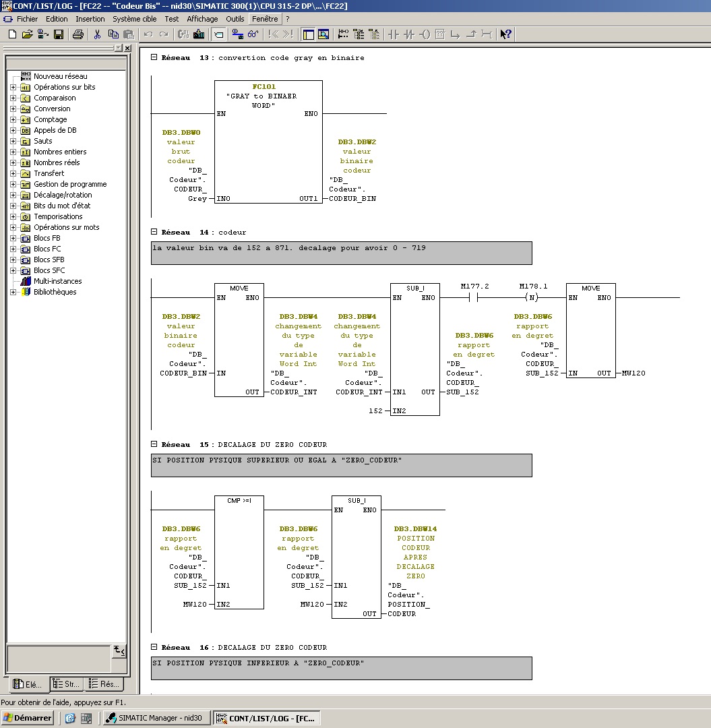Collapse Réseau 13 network section
This screenshot has height=728, width=711.
(154, 58)
